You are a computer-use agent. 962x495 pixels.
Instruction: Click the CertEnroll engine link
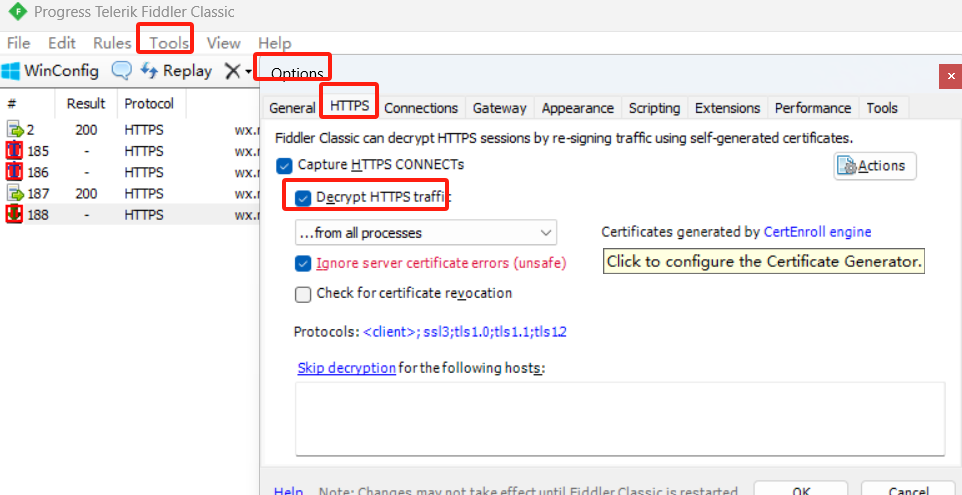[817, 232]
